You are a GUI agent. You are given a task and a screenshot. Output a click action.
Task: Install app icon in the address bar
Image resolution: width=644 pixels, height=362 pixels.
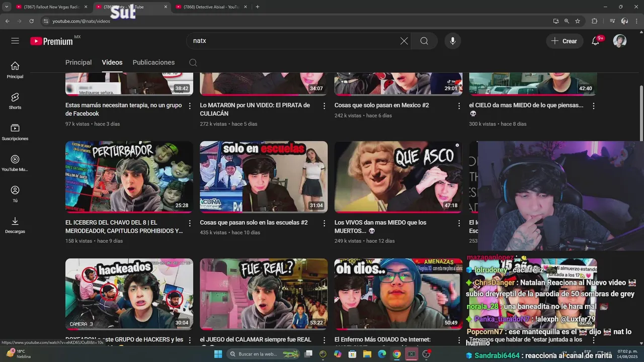pos(555,21)
